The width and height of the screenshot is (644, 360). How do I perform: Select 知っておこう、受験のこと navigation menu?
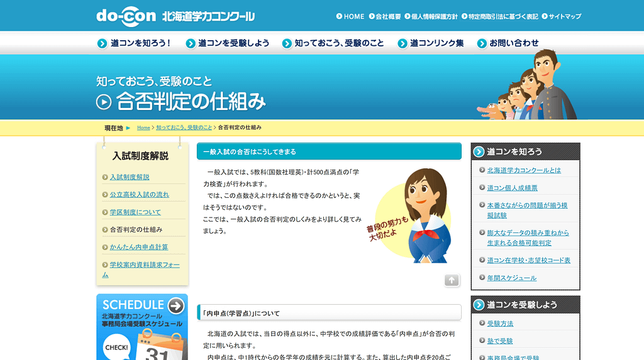(333, 43)
